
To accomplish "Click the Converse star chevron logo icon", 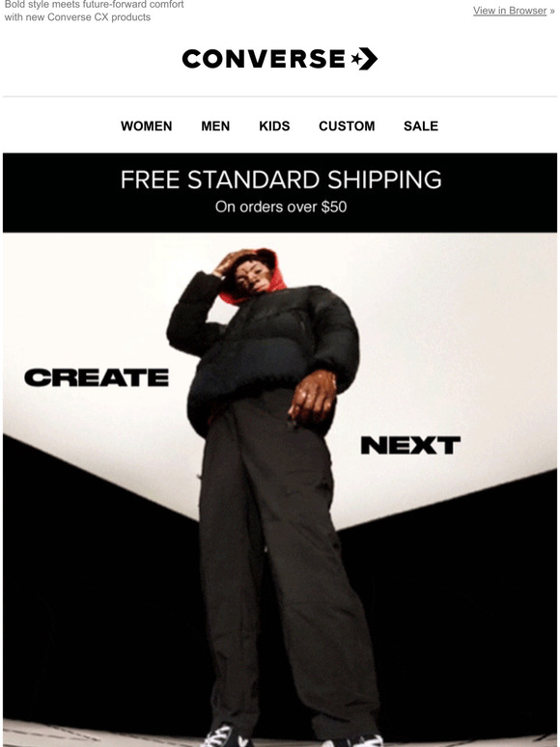I will point(364,59).
